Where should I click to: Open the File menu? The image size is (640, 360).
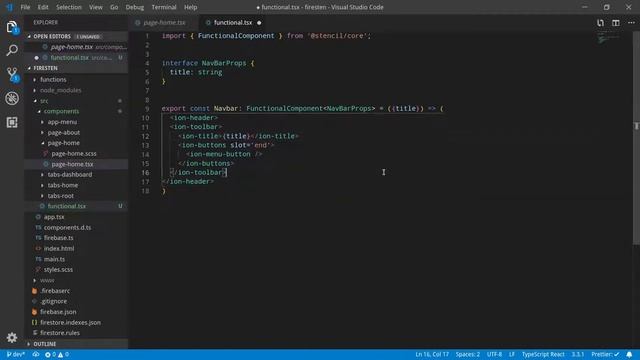click(x=25, y=7)
